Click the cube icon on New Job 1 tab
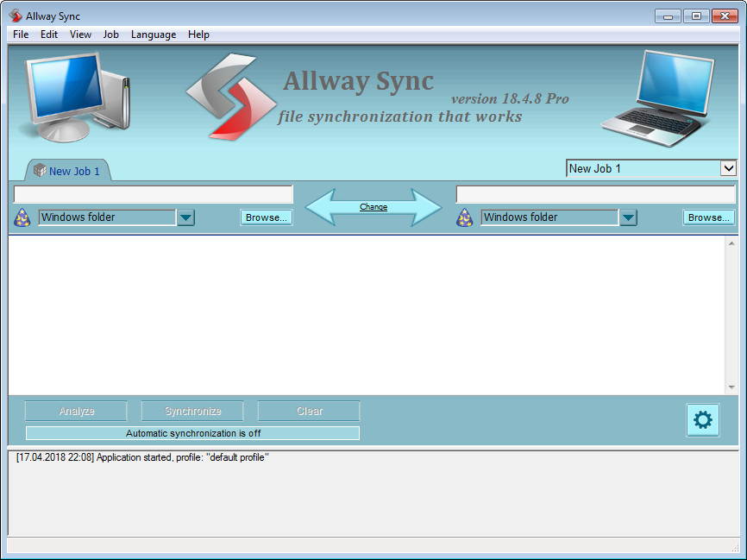Viewport: 747px width, 560px height. coord(40,170)
